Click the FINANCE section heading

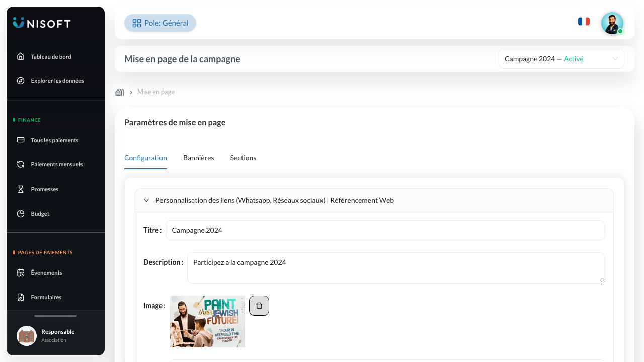tap(29, 120)
